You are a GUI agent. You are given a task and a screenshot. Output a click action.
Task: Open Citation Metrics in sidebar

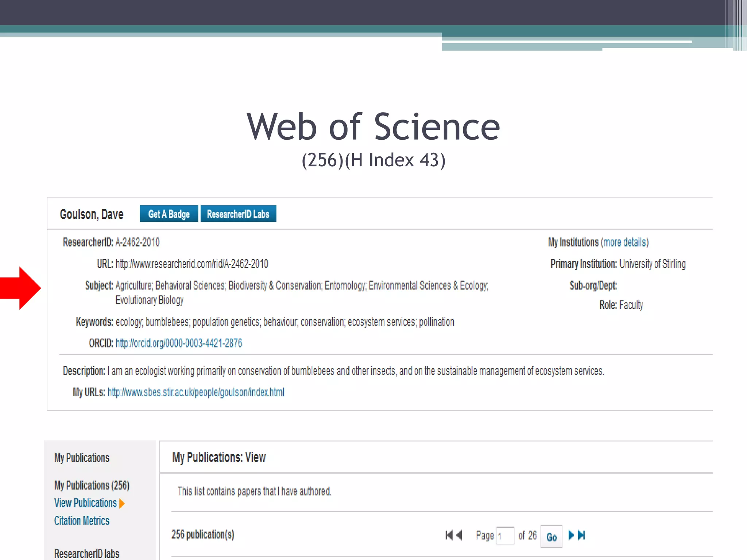(x=82, y=521)
